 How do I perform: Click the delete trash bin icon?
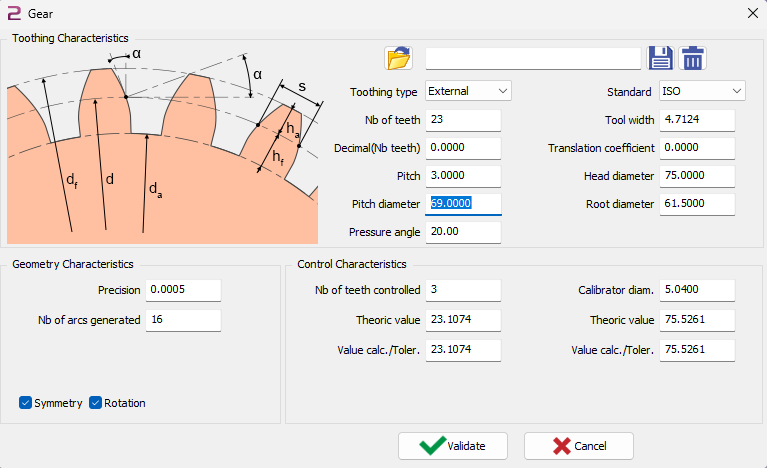(692, 58)
